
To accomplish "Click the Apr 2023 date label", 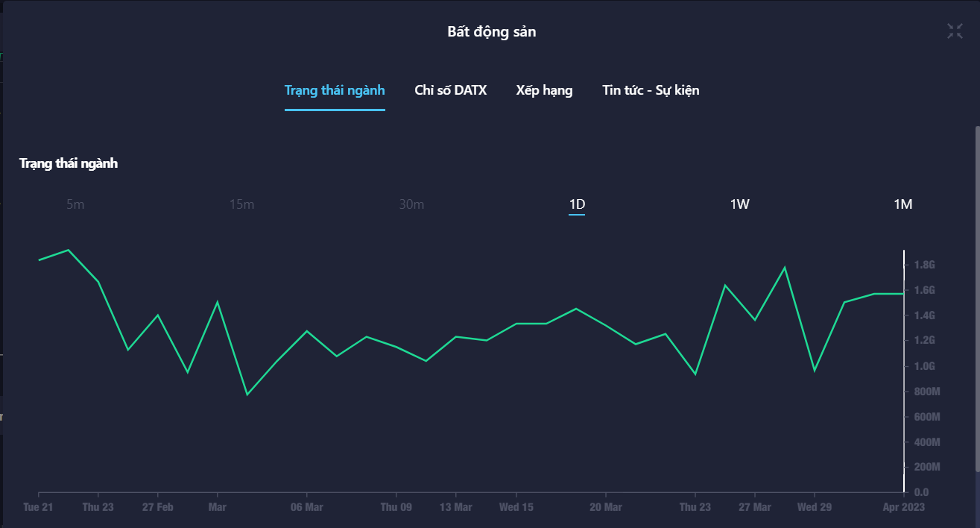I will point(902,507).
